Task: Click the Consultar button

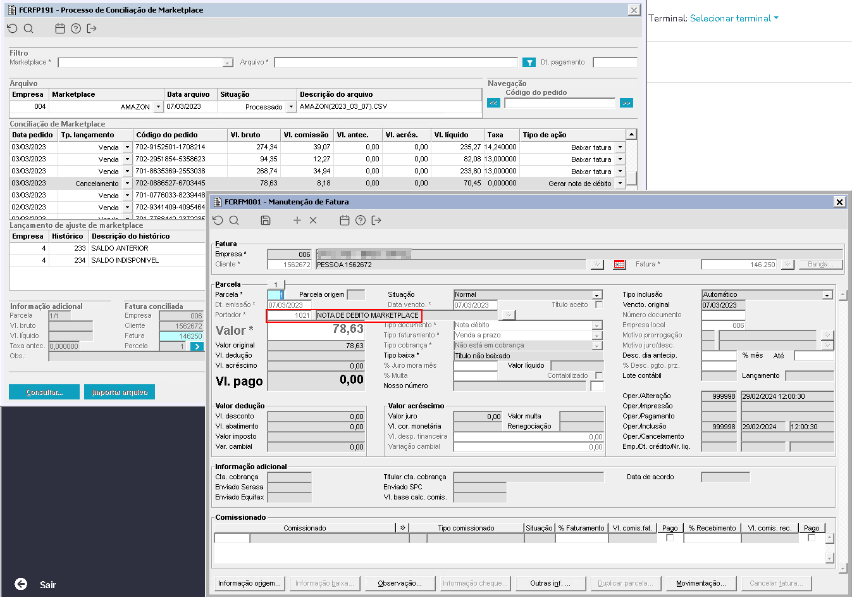Action: 45,392
